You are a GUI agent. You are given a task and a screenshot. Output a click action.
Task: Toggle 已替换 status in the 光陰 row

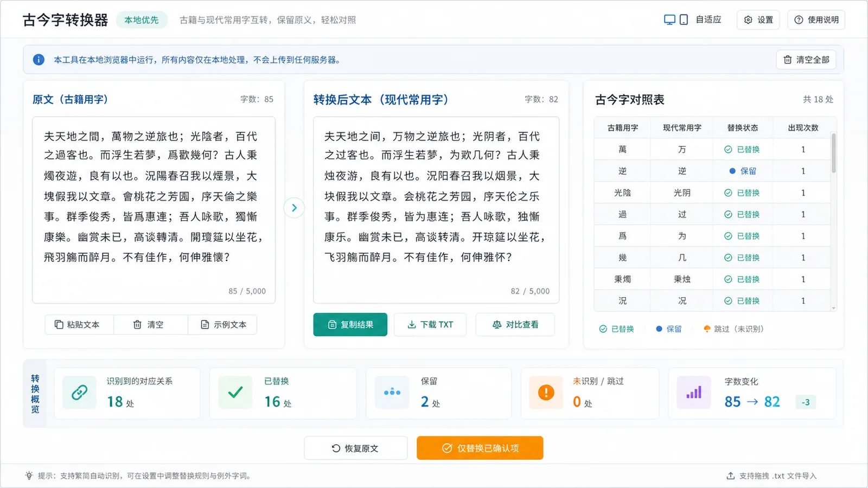coord(742,192)
